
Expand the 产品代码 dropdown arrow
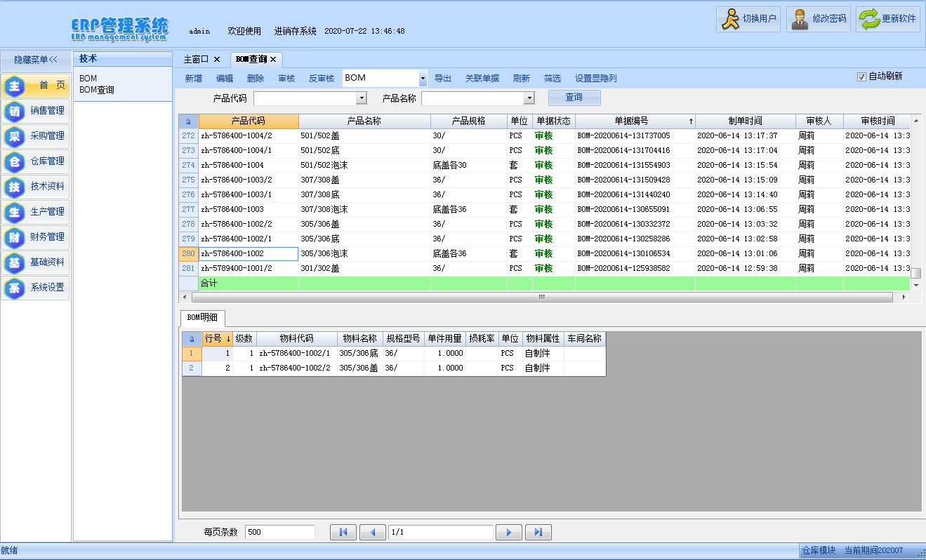(x=362, y=98)
